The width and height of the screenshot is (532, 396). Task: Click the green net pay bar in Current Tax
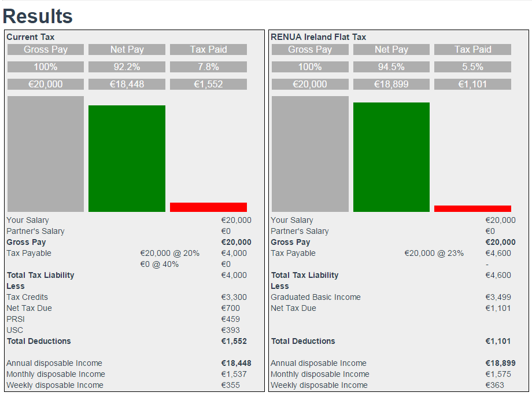point(127,159)
